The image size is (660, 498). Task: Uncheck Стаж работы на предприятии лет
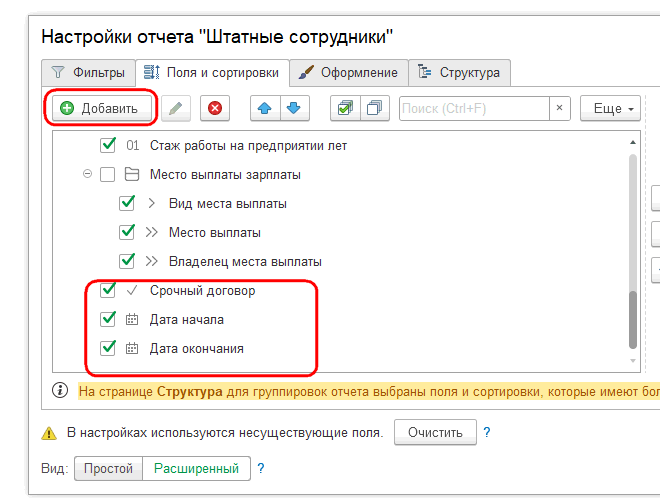pyautogui.click(x=108, y=145)
